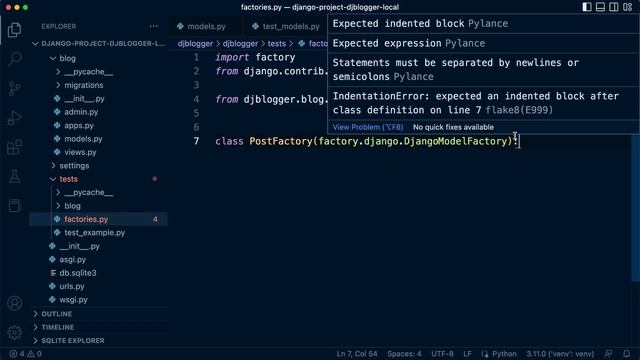
Task: Open the Run and Debug view
Action: 14,118
